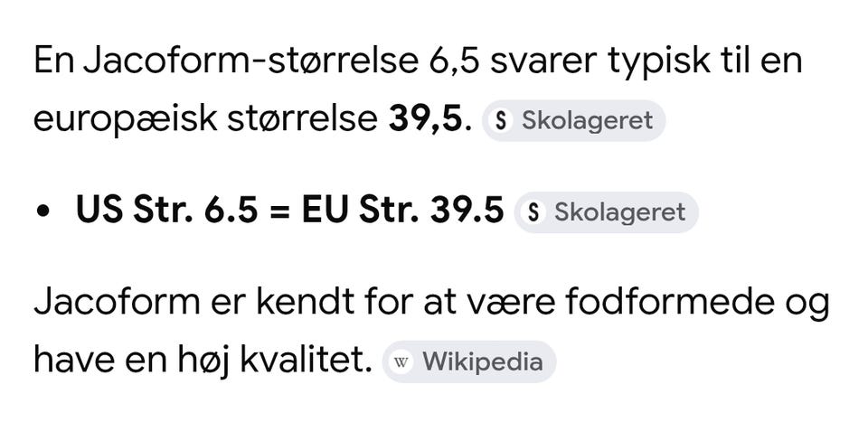Image resolution: width=868 pixels, height=441 pixels.
Task: Click the bold text 'EU Str. 39.5'
Action: pos(402,211)
